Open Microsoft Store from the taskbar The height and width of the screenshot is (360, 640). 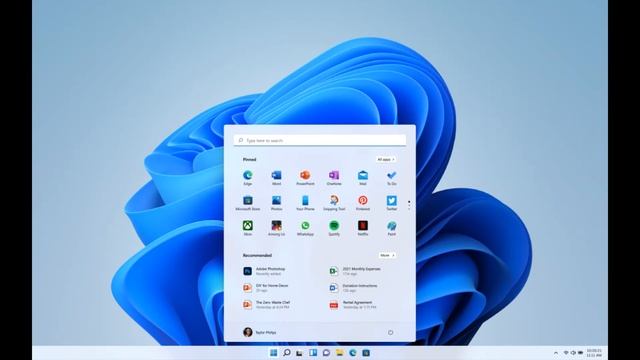(x=366, y=353)
